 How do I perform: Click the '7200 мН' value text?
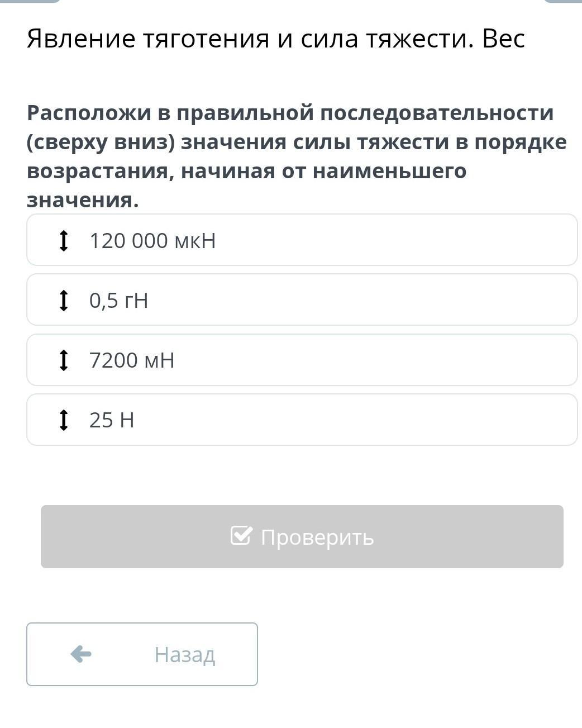[x=132, y=360]
